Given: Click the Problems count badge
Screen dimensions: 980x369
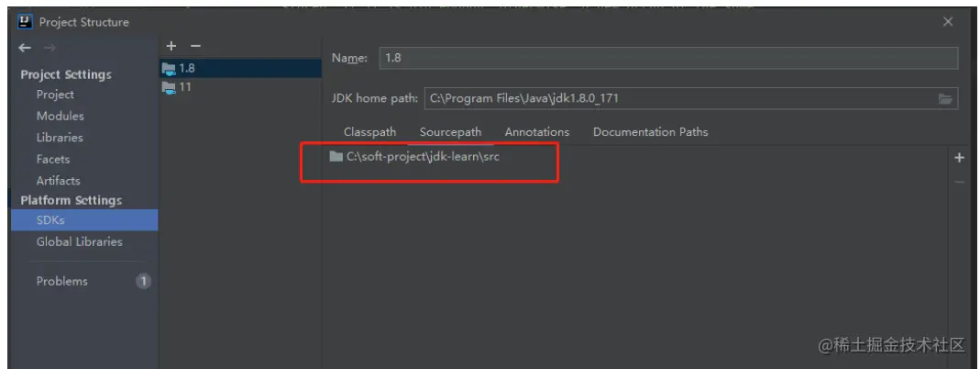Looking at the screenshot, I should 144,282.
